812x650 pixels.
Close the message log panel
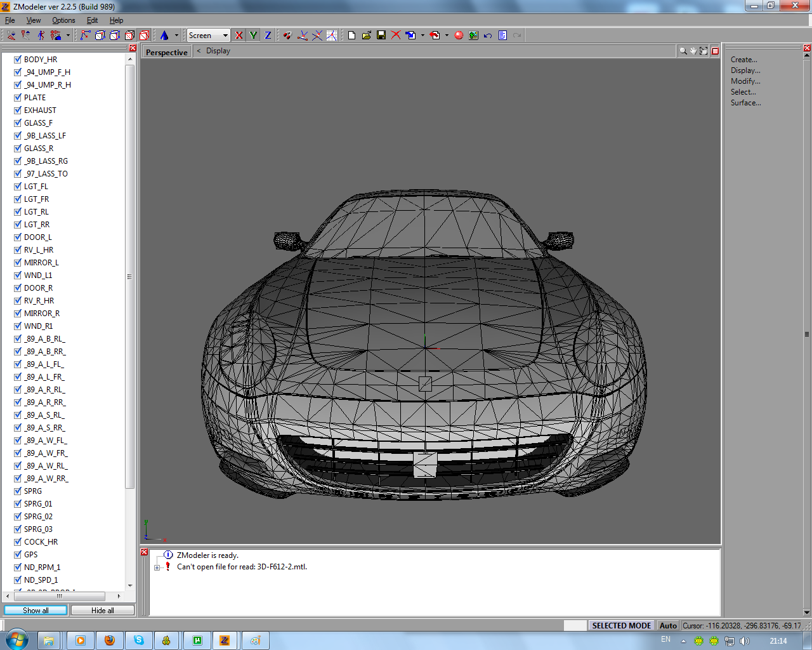tap(144, 552)
